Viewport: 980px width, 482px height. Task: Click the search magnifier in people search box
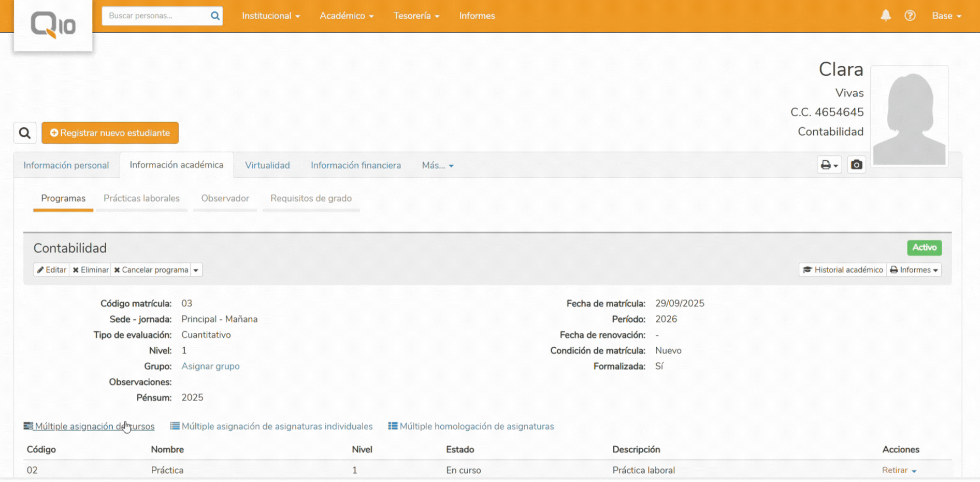tap(215, 16)
